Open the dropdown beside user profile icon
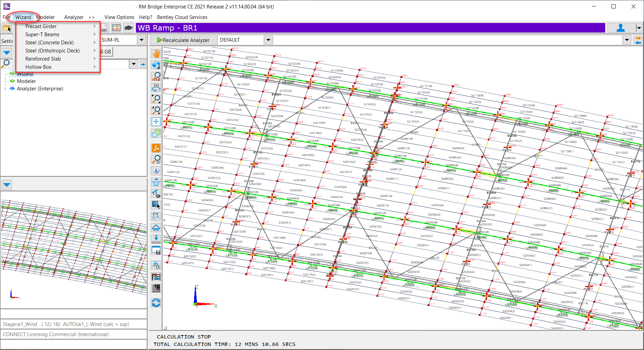The width and height of the screenshot is (644, 350). tap(639, 28)
